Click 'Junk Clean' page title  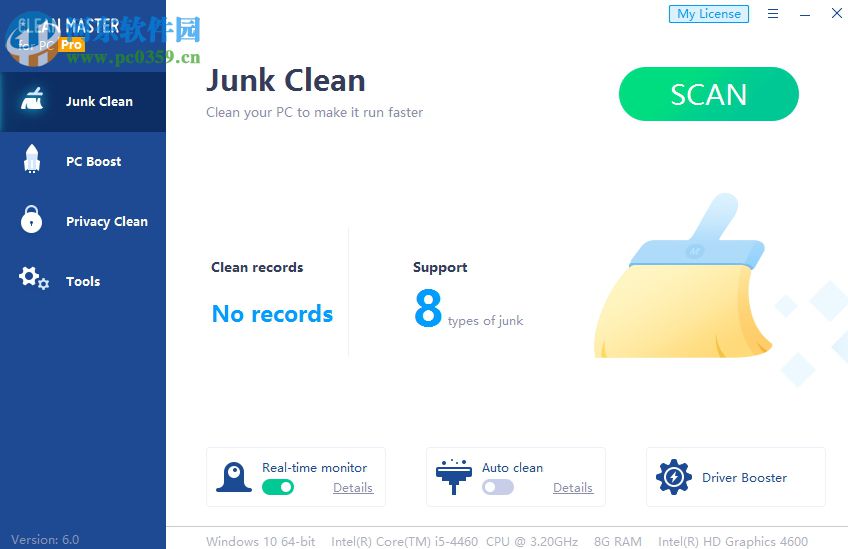pyautogui.click(x=286, y=81)
